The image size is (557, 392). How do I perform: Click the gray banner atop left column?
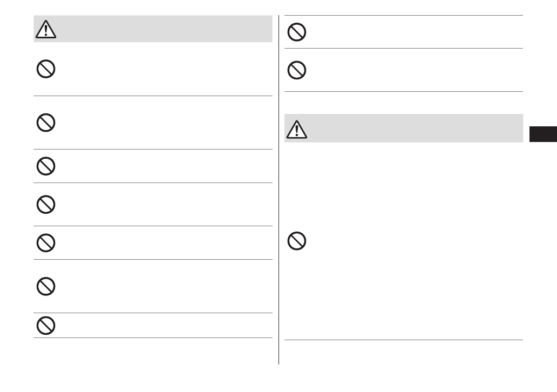pos(162,29)
